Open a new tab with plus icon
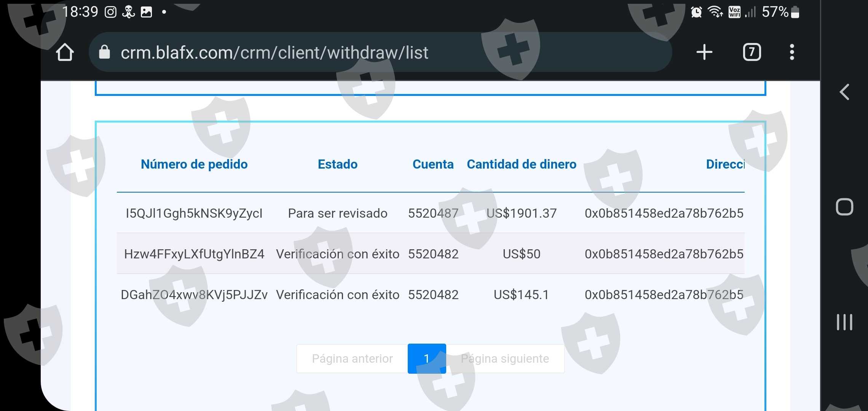Screen dimensions: 868x411 (x=704, y=52)
